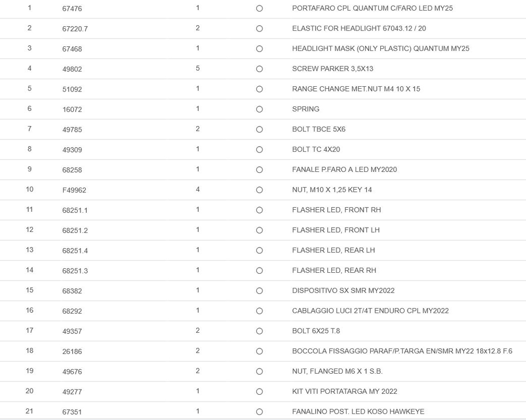Select radio button for ELASTIC FOR HEADLIGHT row

[x=259, y=28]
